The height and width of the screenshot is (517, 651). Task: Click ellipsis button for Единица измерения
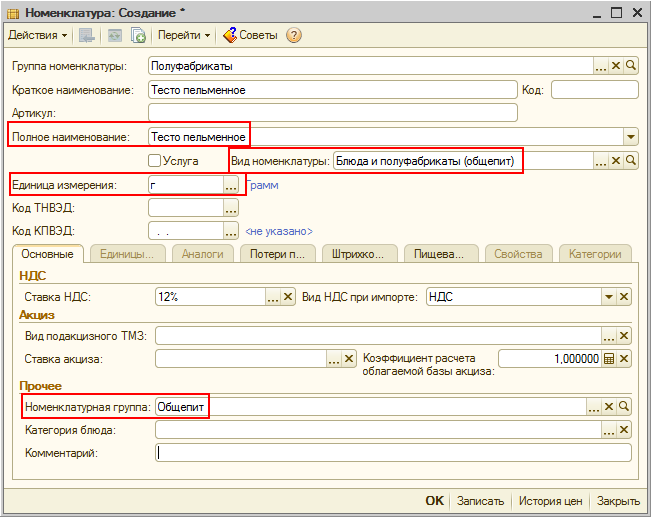[x=231, y=185]
